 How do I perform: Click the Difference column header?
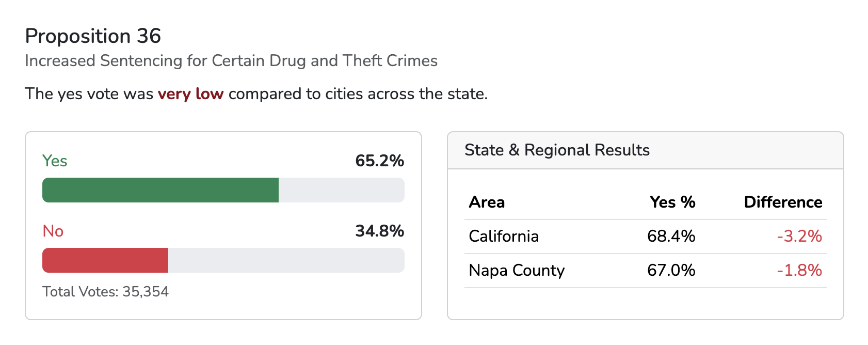(x=783, y=202)
